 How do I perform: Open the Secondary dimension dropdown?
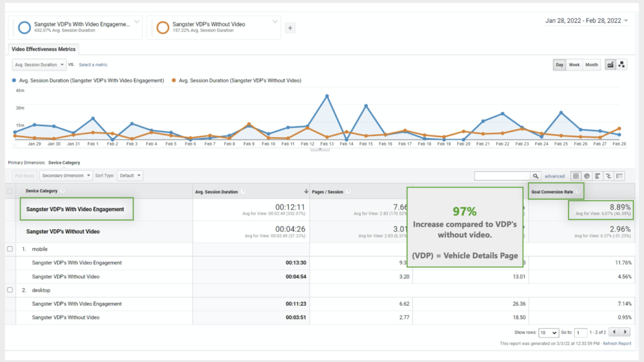(66, 176)
